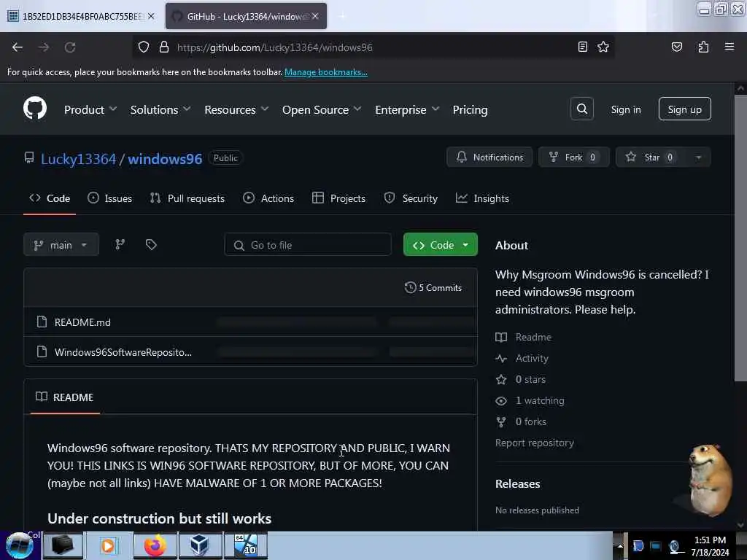Click the Readme link in About
This screenshot has height=560, width=747.
click(533, 337)
